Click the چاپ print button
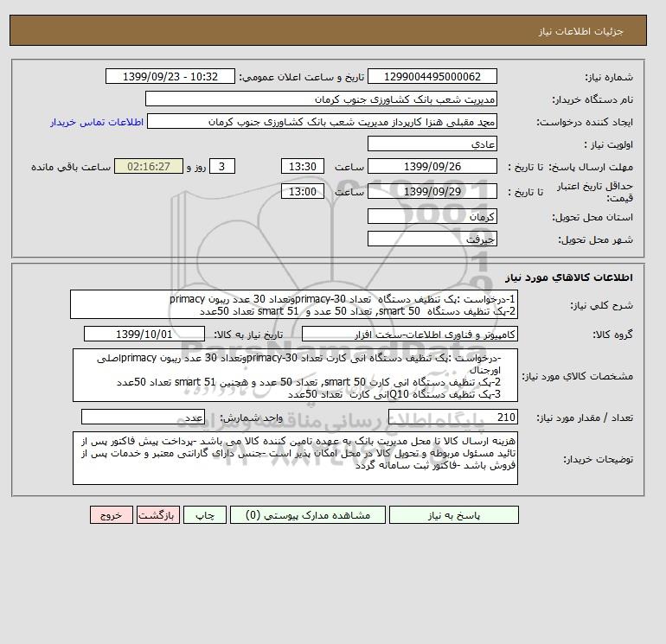Screen dimensions: 666x644 pyautogui.click(x=205, y=515)
